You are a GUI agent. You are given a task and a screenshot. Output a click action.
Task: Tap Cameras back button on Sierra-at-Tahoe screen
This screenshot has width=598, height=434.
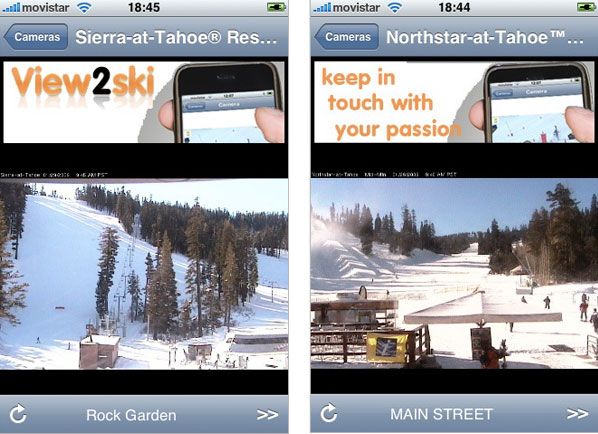[x=36, y=37]
